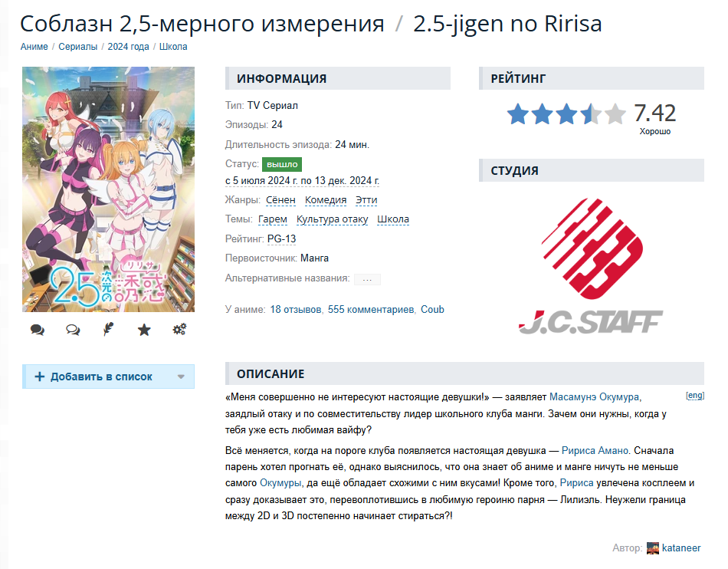This screenshot has width=728, height=569.
Task: Toggle description language with [eng]
Action: pos(695,395)
